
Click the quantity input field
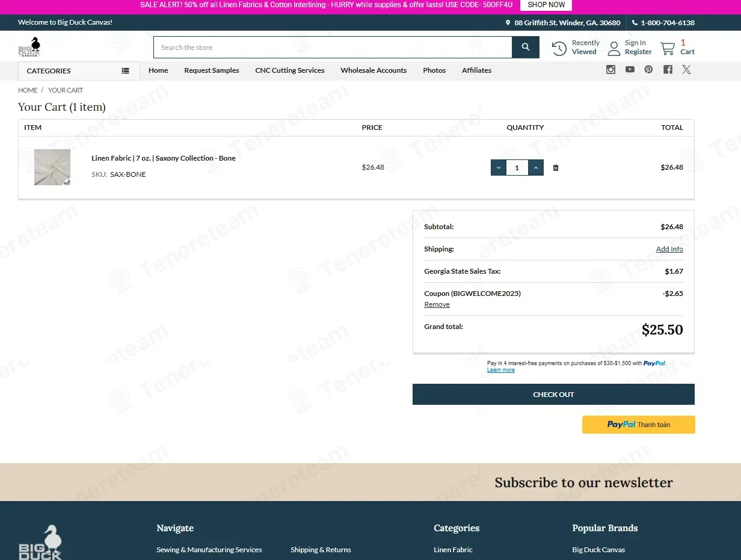[x=517, y=168]
